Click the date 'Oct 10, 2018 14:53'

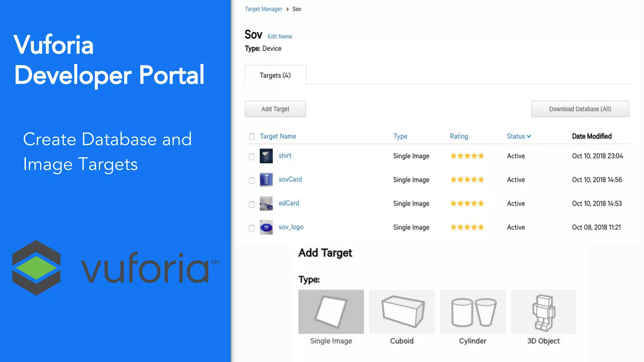pyautogui.click(x=597, y=204)
